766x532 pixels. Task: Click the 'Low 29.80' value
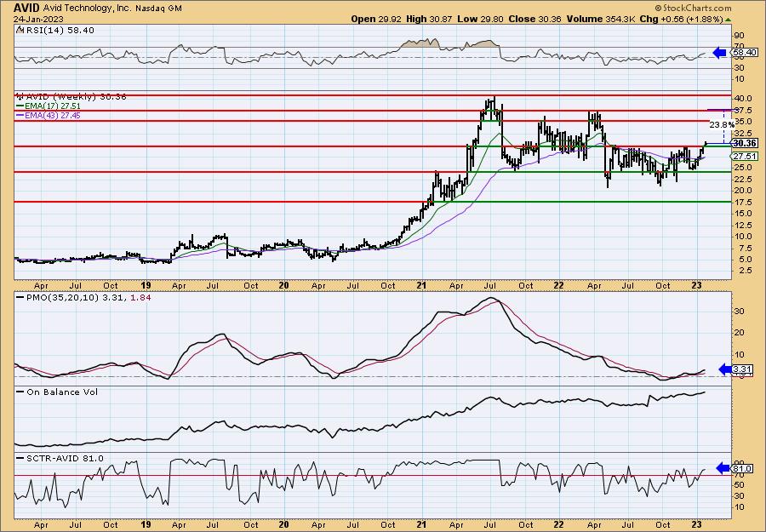coord(480,19)
